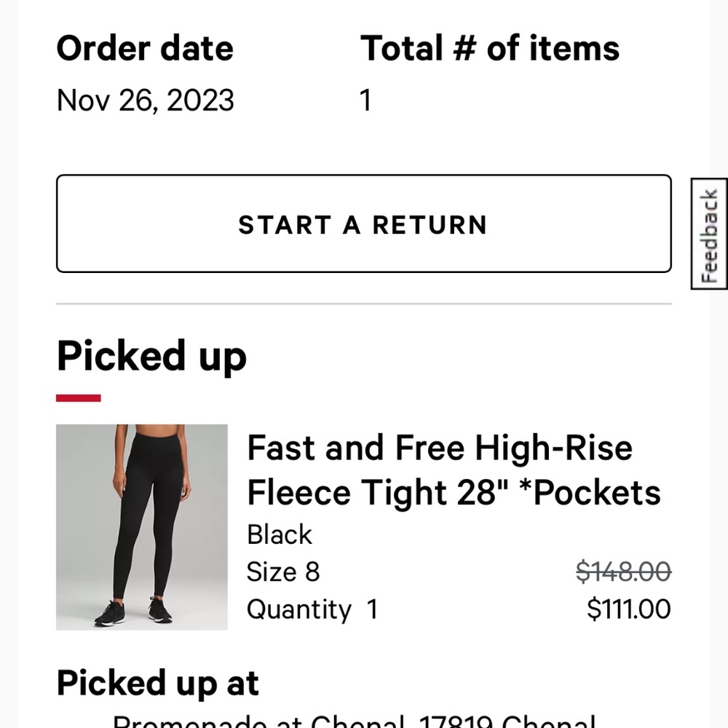Select the Total # of items value
The height and width of the screenshot is (728, 728).
(365, 100)
